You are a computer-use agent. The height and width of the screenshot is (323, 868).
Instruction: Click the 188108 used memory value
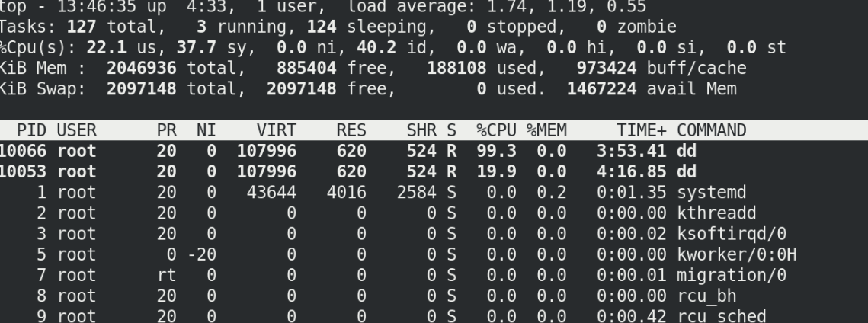pyautogui.click(x=456, y=68)
